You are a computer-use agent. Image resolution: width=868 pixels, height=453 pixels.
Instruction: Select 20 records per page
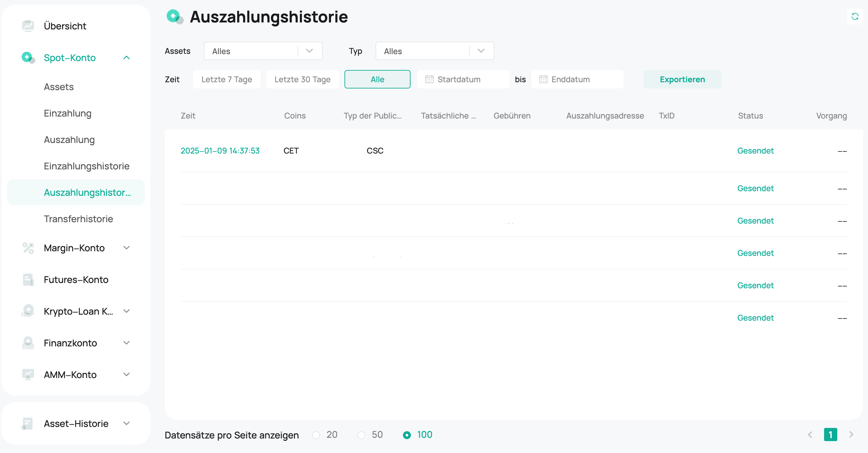316,435
